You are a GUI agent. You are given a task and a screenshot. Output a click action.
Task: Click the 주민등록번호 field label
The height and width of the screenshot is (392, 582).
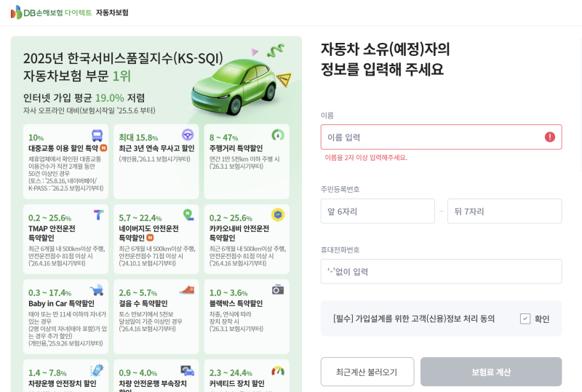tap(340, 189)
